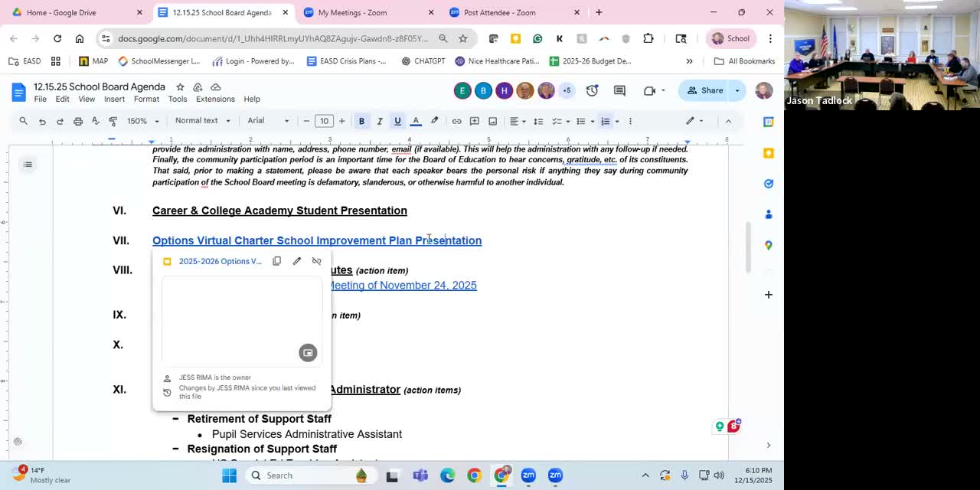
Task: Open version history clock icon
Action: click(x=592, y=90)
